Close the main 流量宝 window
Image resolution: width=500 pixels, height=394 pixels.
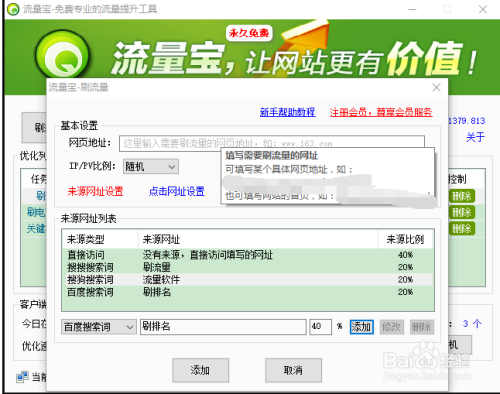(483, 9)
